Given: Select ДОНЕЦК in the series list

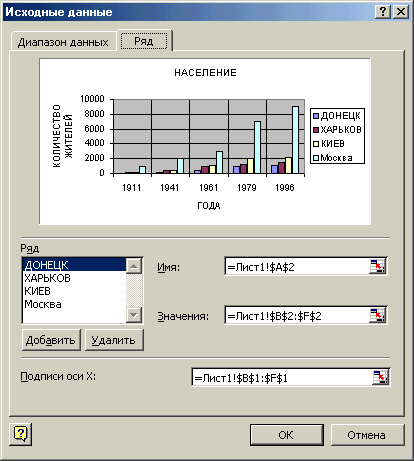Looking at the screenshot, I should point(74,265).
